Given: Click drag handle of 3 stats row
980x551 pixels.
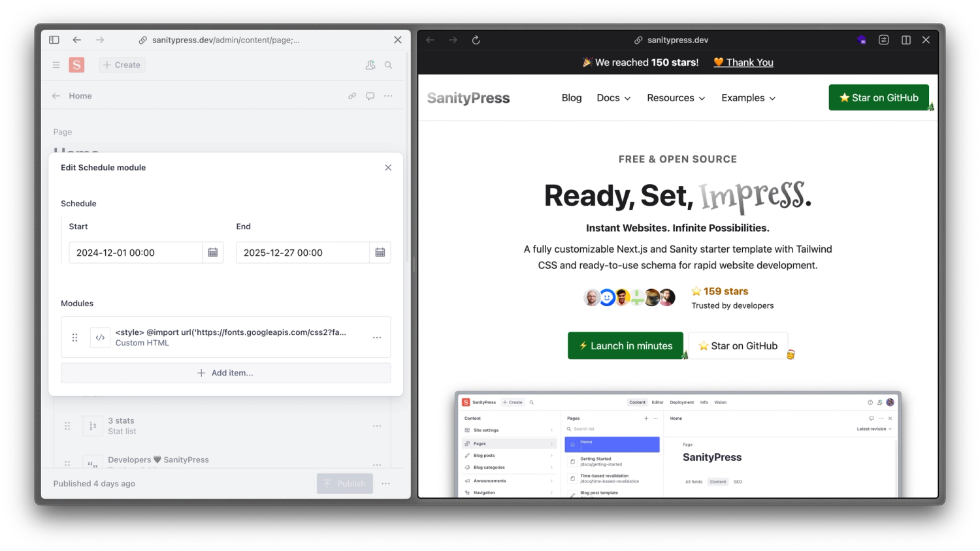Looking at the screenshot, I should pyautogui.click(x=67, y=426).
